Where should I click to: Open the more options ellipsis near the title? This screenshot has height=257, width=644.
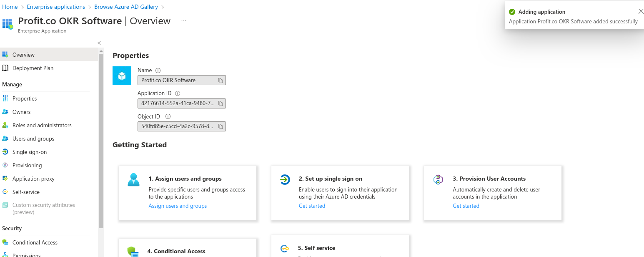pyautogui.click(x=184, y=21)
